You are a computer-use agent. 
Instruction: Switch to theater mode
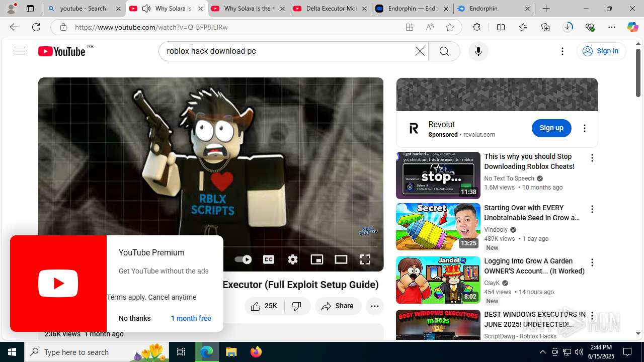coord(341,259)
